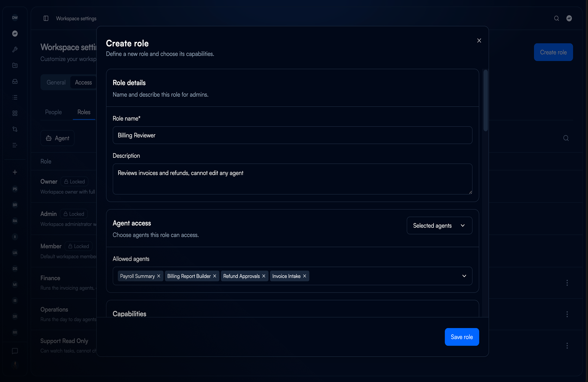Open the left-aligned lines icon in sidebar

[15, 145]
